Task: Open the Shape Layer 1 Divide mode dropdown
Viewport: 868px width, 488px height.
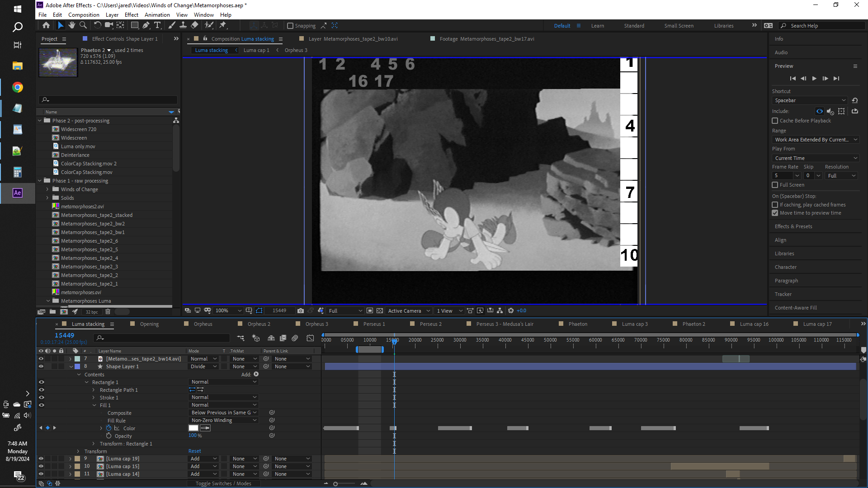Action: 203,366
